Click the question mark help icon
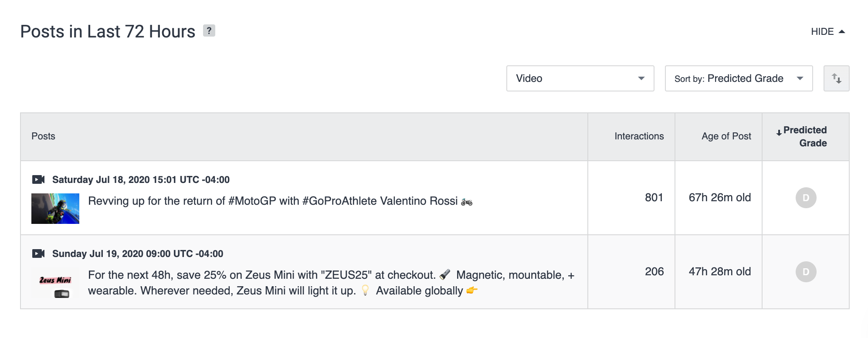Viewport: 868px width, 338px height. coord(209,31)
